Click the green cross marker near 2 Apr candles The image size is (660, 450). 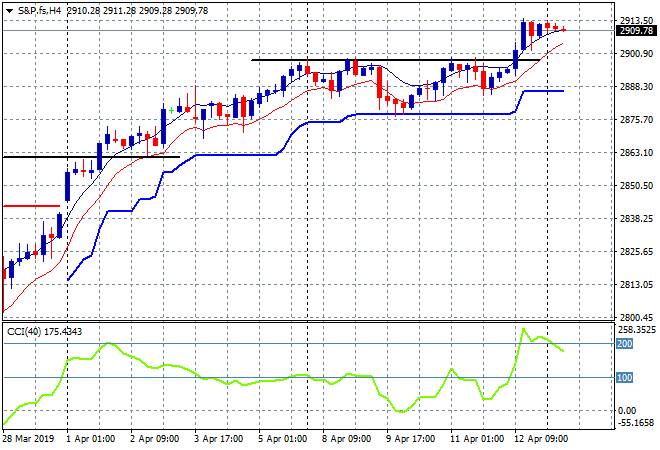click(171, 111)
